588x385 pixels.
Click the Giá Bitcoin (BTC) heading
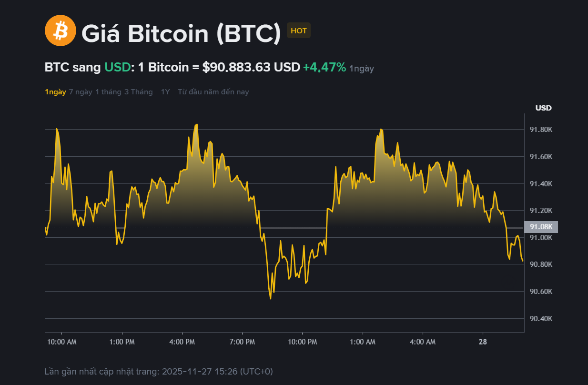click(x=181, y=33)
